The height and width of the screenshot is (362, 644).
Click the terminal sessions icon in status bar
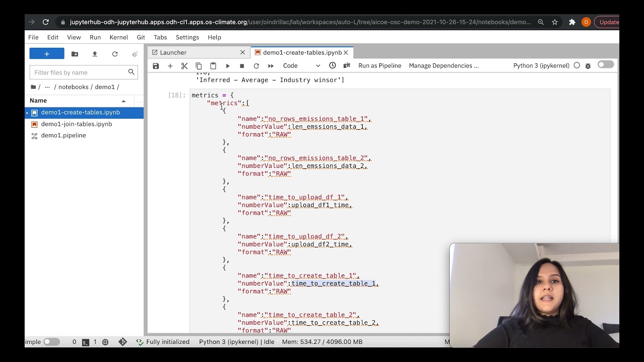click(86, 342)
